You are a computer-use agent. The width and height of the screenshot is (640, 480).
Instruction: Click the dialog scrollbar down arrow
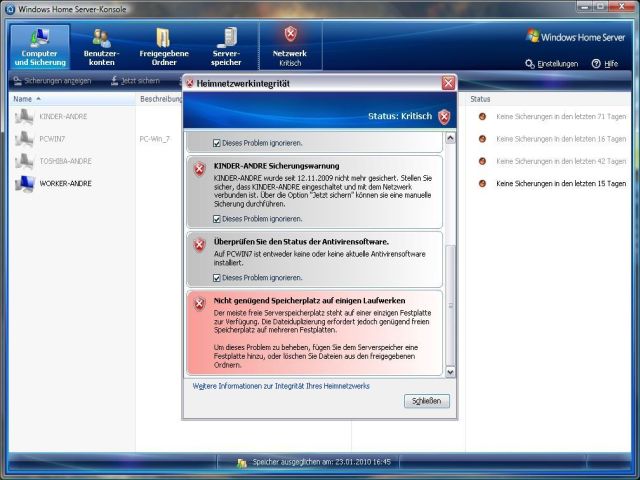tap(450, 372)
